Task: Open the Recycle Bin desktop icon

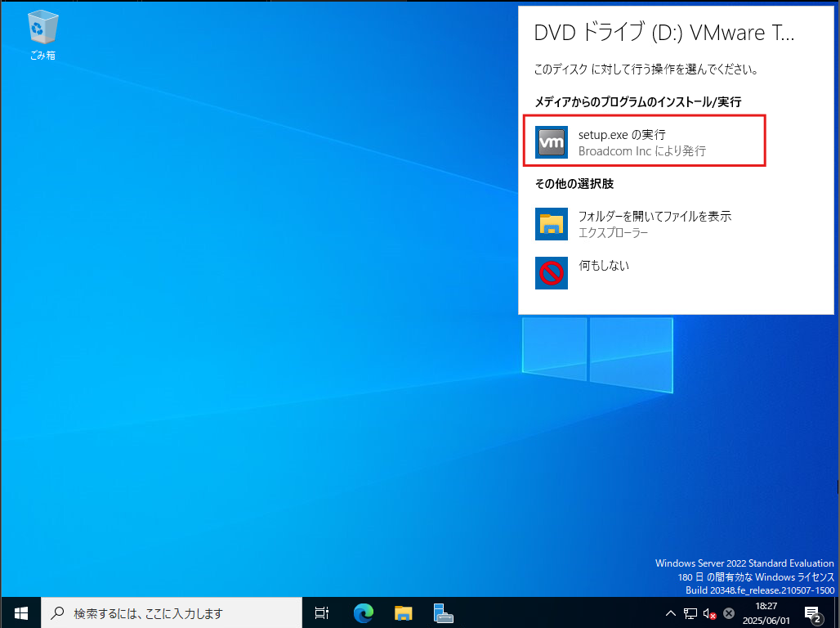Action: coord(42,35)
